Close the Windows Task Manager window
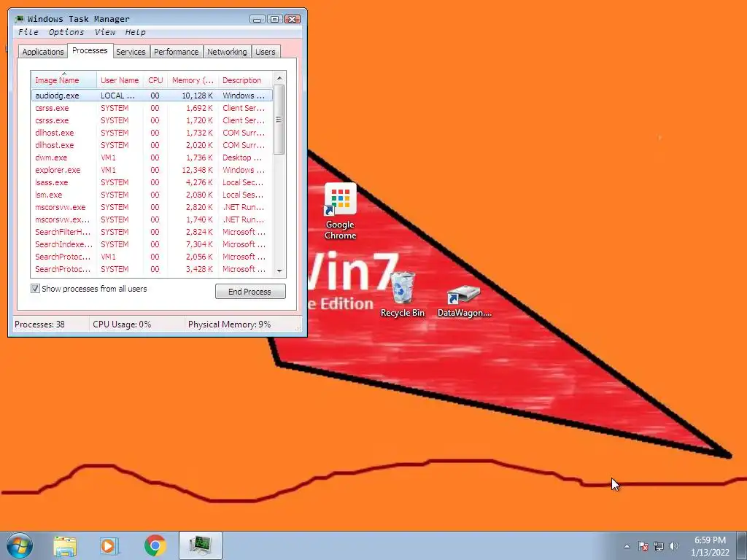Viewport: 747px width, 560px height. (x=292, y=19)
